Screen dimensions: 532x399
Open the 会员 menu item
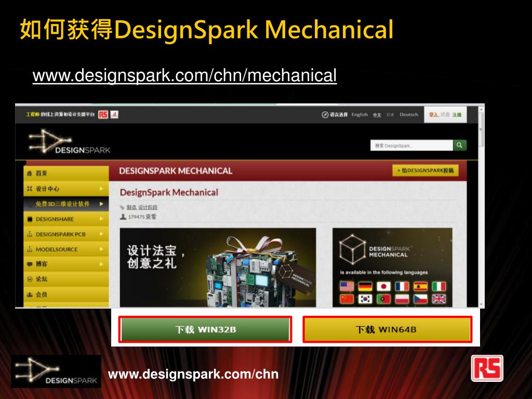66,295
